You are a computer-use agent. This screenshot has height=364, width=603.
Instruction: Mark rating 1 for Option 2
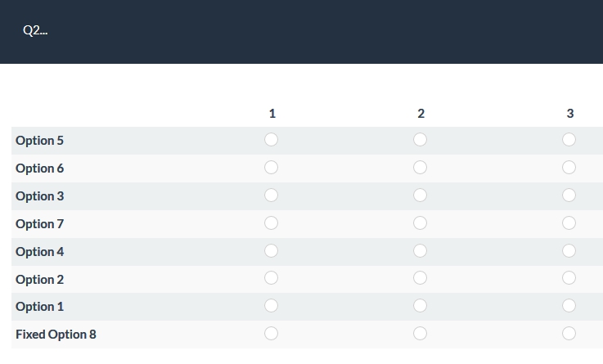point(272,278)
